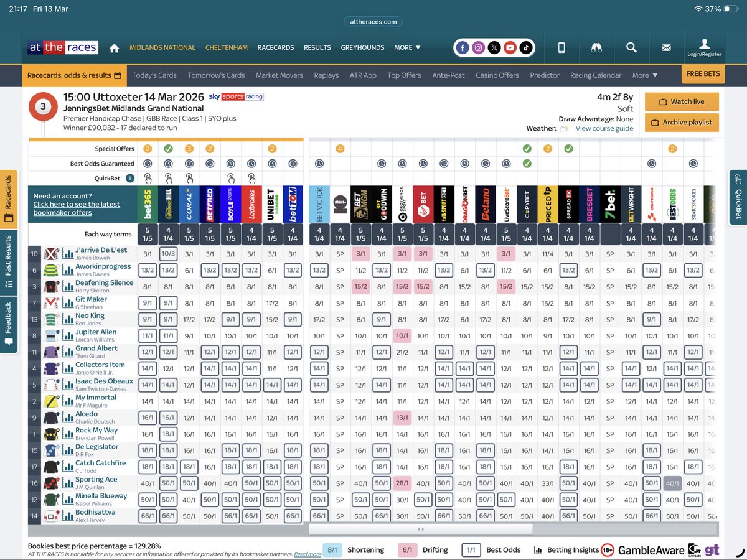Screen dimensions: 747x560
Task: Open the Racecards side tab
Action: [9, 199]
